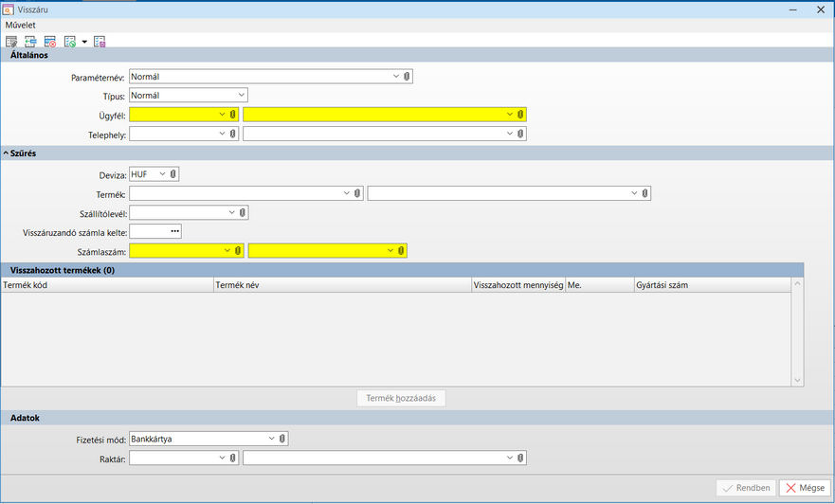Click the paperclip in the second Számlaszám field

click(401, 251)
